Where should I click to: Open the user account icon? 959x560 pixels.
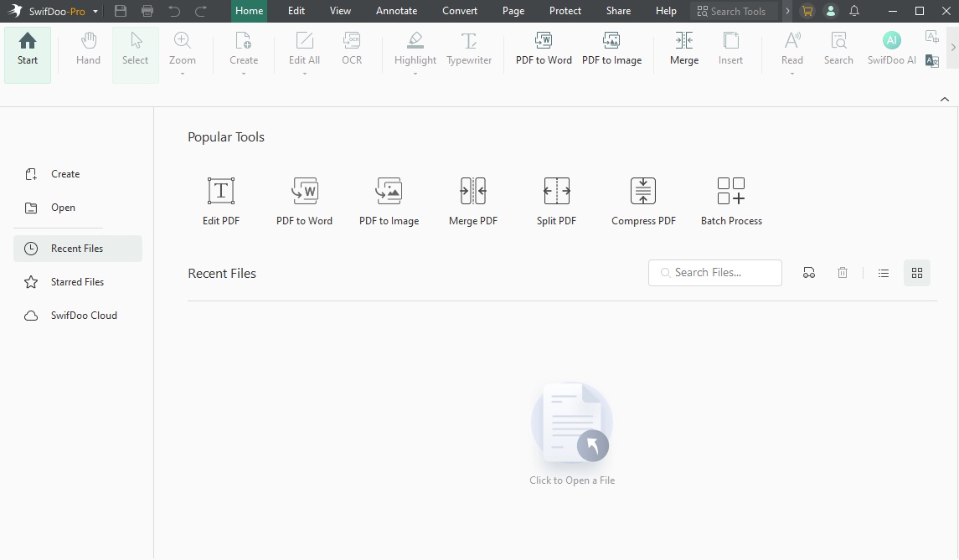(831, 11)
